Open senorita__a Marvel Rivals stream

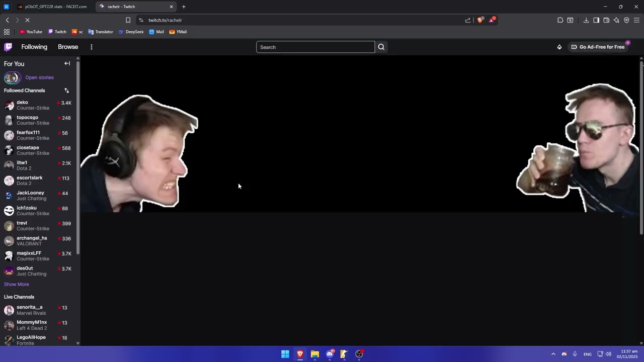[x=39, y=310]
